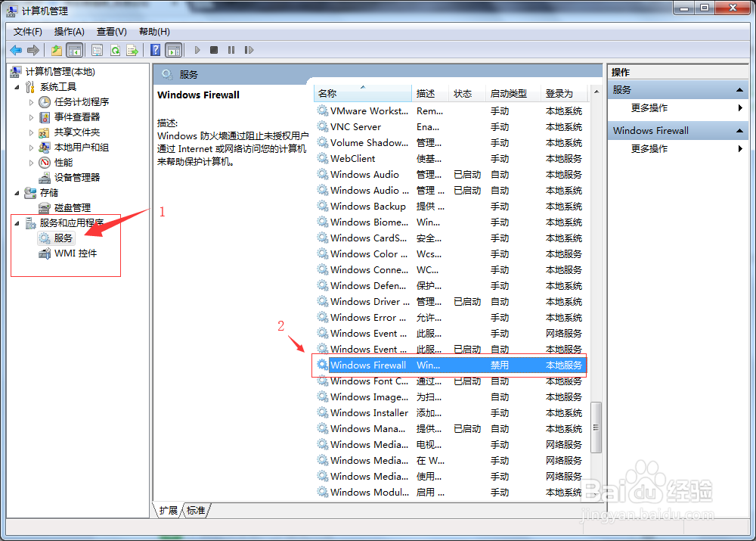Select the 事件查看器 tree item
This screenshot has height=541, width=756.
click(x=77, y=117)
